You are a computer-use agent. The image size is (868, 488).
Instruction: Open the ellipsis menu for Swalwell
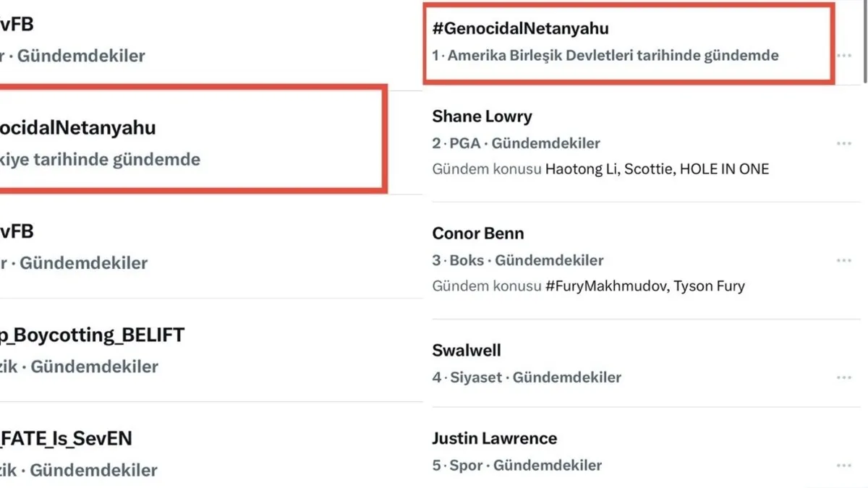[843, 377]
